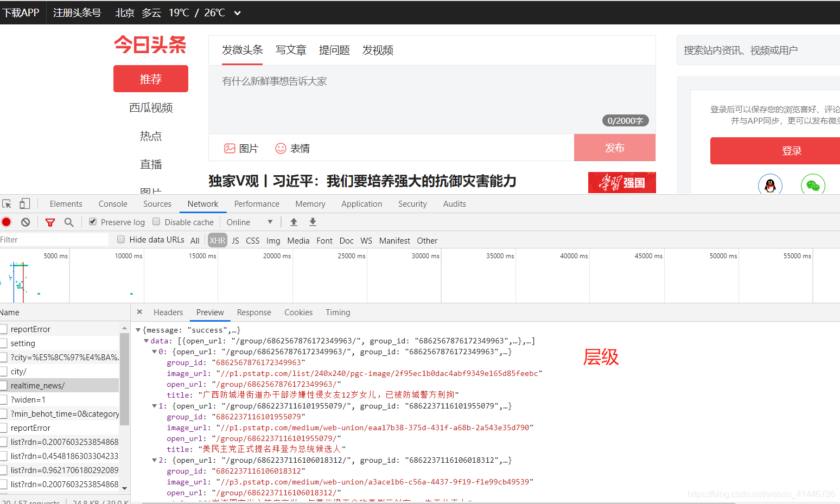Select the All filter type
The height and width of the screenshot is (504, 840).
click(195, 240)
